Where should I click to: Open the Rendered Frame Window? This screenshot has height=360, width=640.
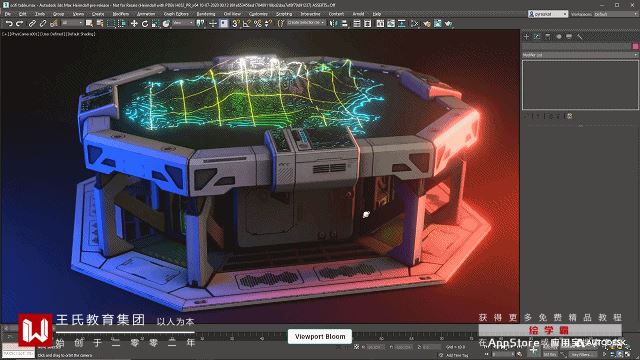click(438, 24)
